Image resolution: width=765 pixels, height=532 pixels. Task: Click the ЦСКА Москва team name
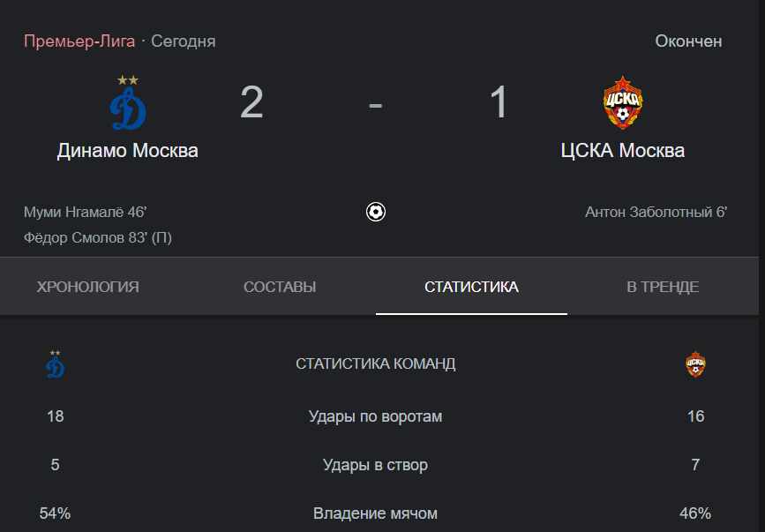click(623, 151)
